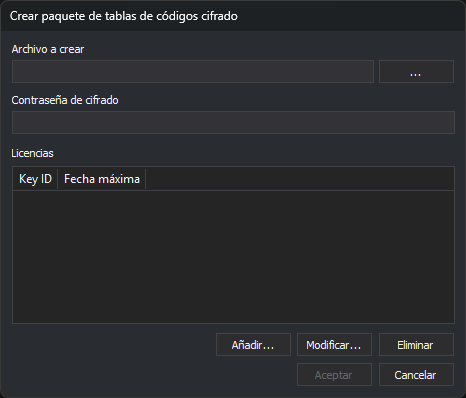Viewport: 466px width, 398px height.
Task: Sort licenses by 'Key ID' column header
Action: point(35,179)
